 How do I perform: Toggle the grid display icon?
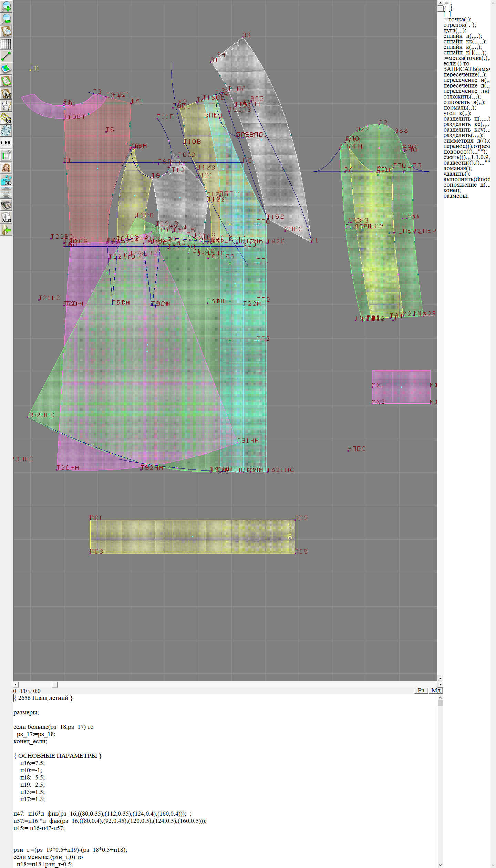tap(6, 44)
